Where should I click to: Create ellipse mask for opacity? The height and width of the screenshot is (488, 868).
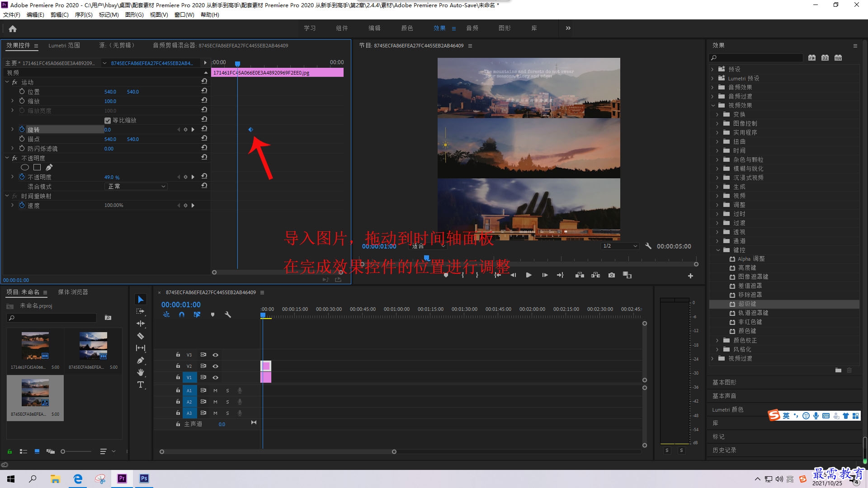[25, 167]
